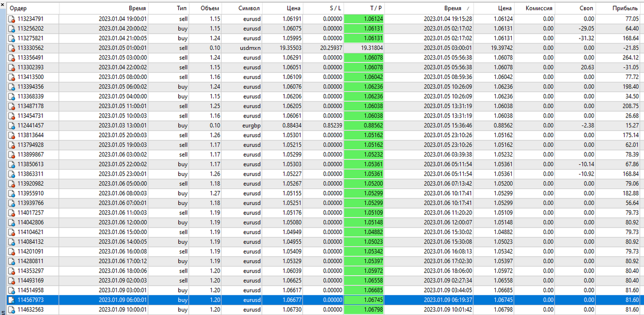This screenshot has height=315, width=644.
Task: Click the 208.75 profit value
Action: [631, 106]
